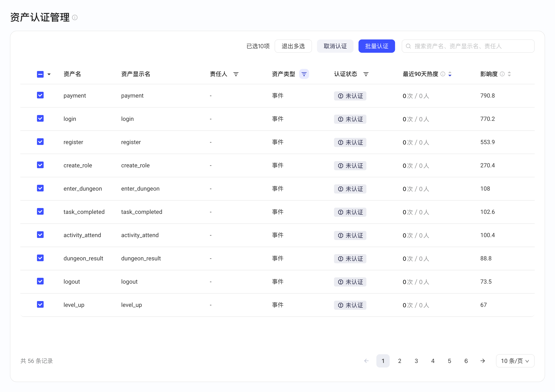Image resolution: width=555 pixels, height=392 pixels.
Task: Click the 共 56 条记录 total text
Action: pyautogui.click(x=37, y=361)
